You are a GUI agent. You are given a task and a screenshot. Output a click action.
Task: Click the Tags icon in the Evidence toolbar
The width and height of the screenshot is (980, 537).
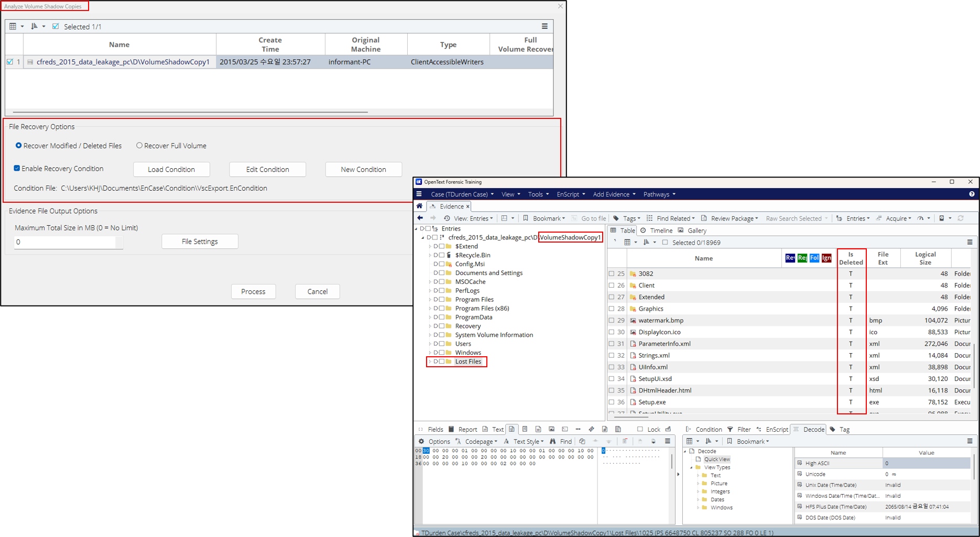click(x=616, y=218)
